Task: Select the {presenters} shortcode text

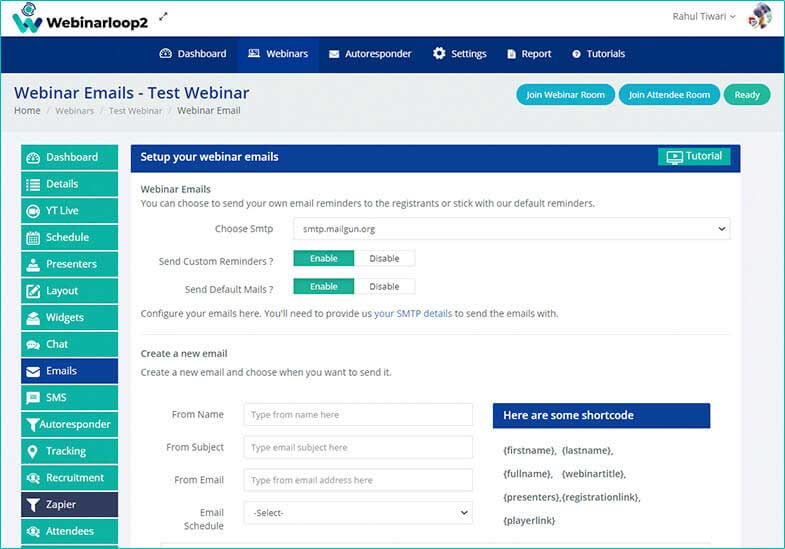Action: point(532,497)
